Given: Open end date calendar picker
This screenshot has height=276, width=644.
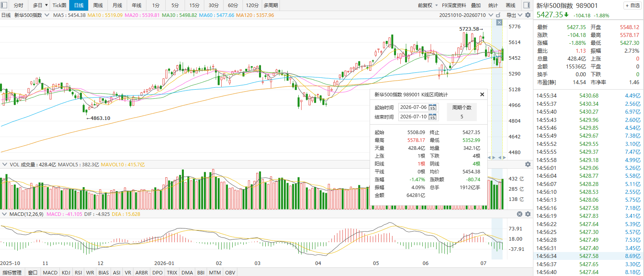Looking at the screenshot, I should tap(432, 117).
